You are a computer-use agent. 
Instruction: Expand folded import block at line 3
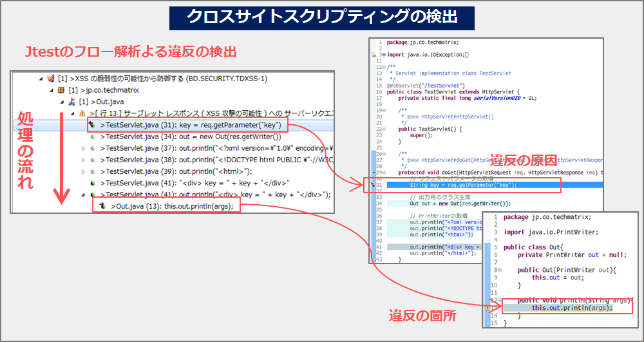coord(384,55)
